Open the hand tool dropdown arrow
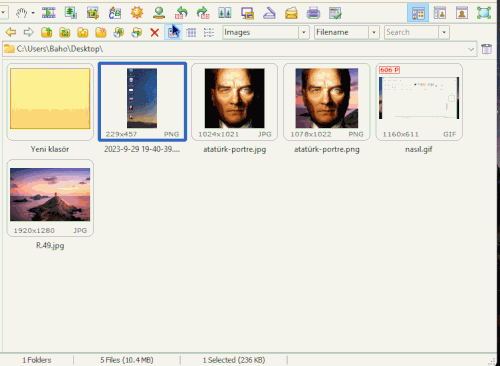500x366 pixels. [x=33, y=13]
